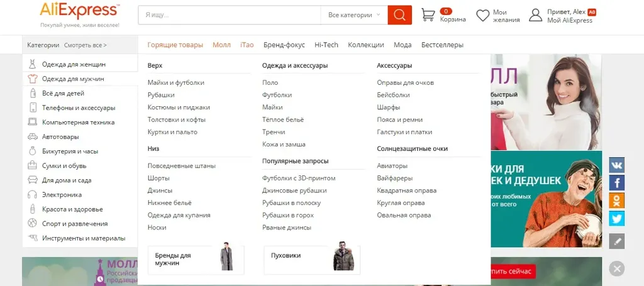The width and height of the screenshot is (644, 286).
Task: Open Куртки и пальто link
Action: tap(172, 132)
